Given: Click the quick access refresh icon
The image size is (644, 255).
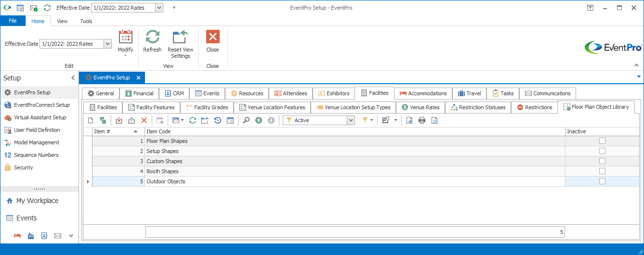Looking at the screenshot, I should point(47,8).
